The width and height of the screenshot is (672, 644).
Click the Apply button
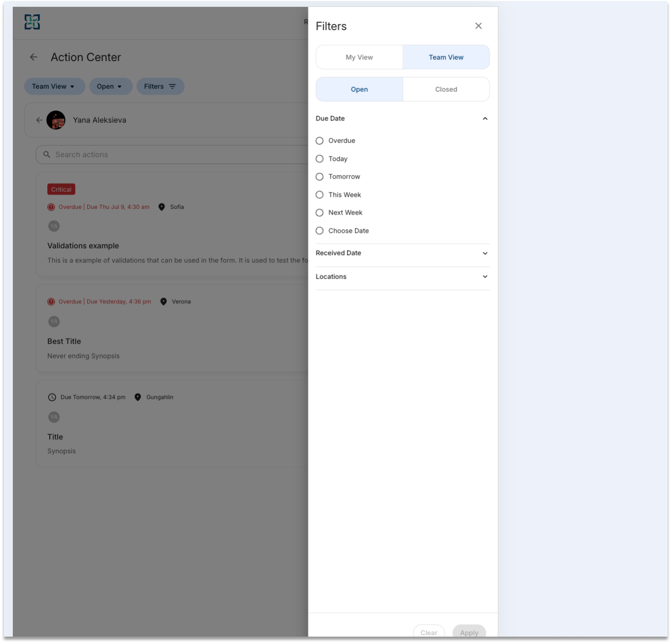coord(469,632)
